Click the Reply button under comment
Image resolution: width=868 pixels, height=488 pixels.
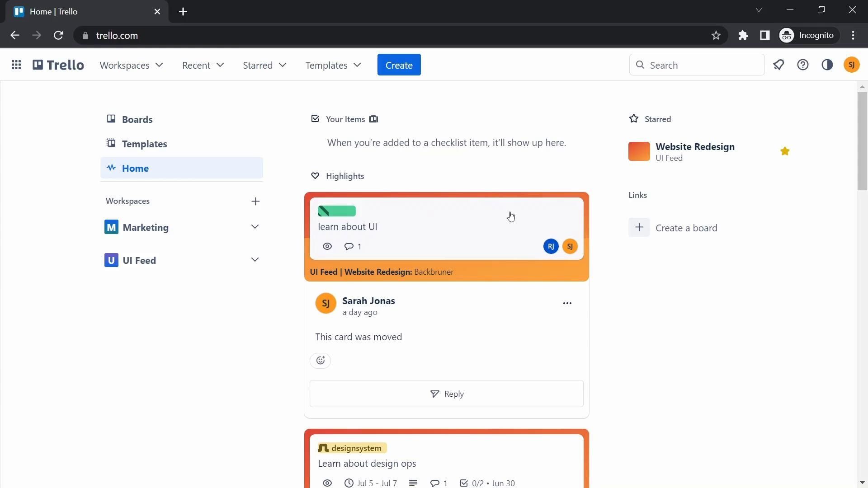(447, 394)
